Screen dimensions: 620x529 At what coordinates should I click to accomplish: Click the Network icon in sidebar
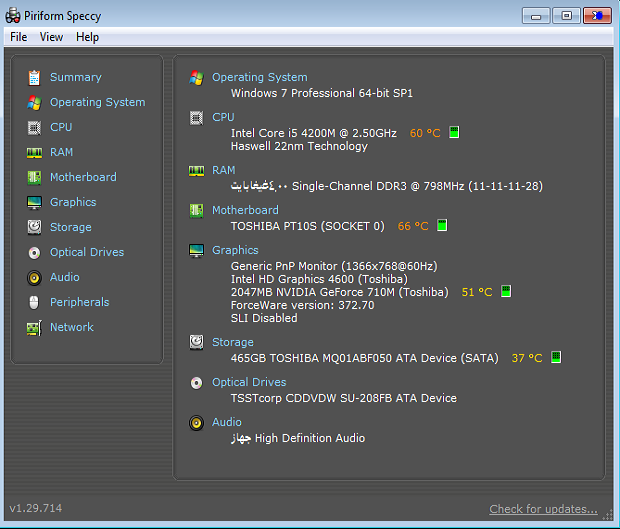(34, 327)
